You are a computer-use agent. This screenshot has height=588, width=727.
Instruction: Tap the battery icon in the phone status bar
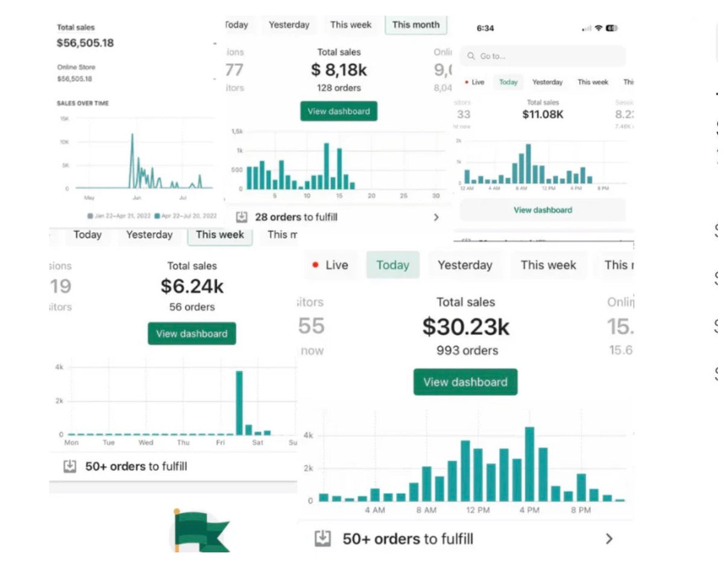(x=611, y=28)
